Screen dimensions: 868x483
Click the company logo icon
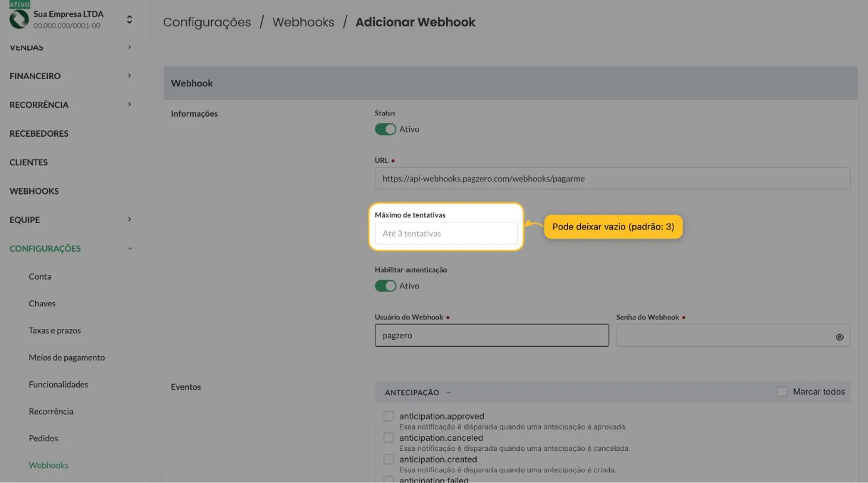pyautogui.click(x=19, y=20)
